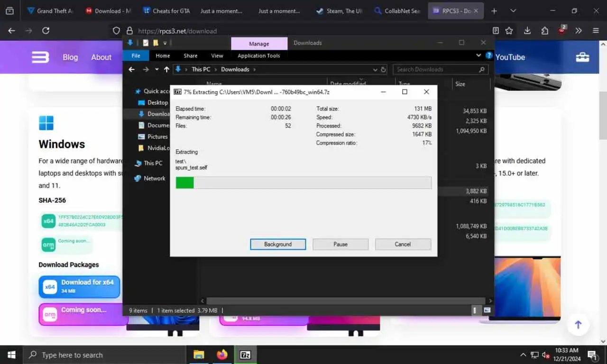
Task: Click the site padlock icon
Action: 129,31
